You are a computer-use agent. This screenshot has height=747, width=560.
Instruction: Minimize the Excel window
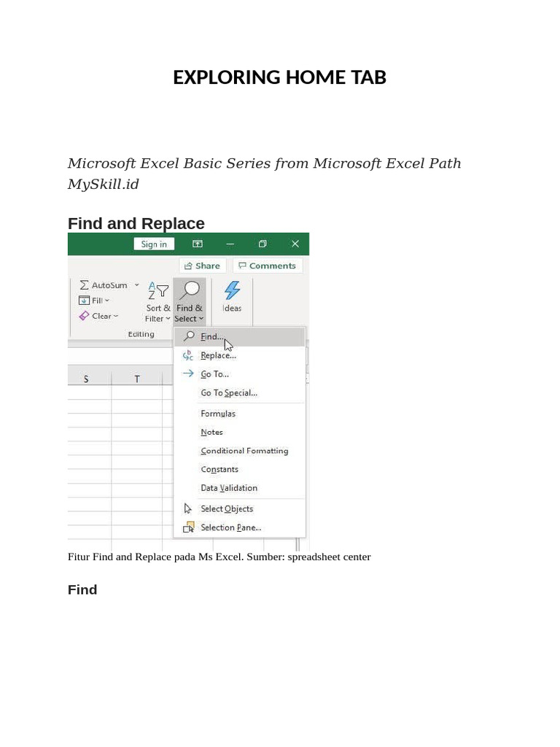click(x=230, y=244)
